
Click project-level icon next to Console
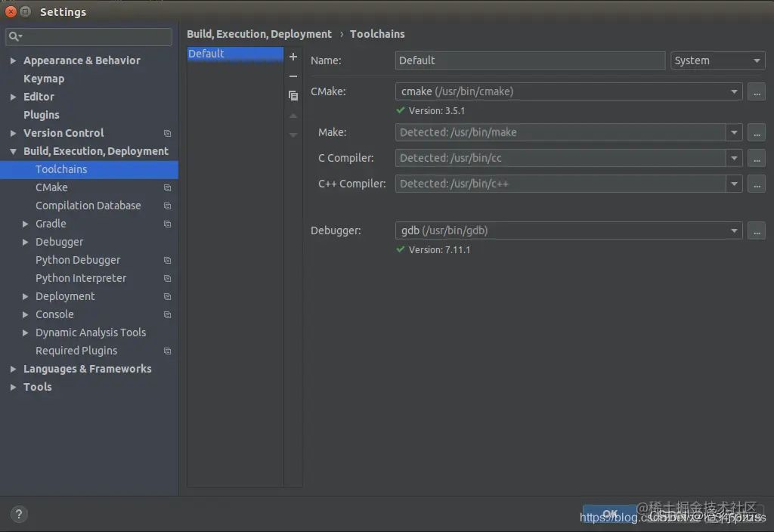(x=167, y=315)
